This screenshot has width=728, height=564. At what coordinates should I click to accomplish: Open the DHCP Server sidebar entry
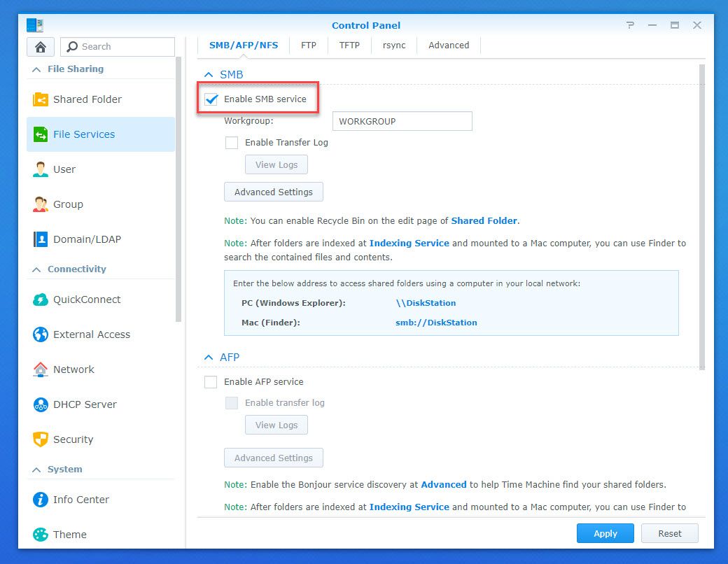101,404
